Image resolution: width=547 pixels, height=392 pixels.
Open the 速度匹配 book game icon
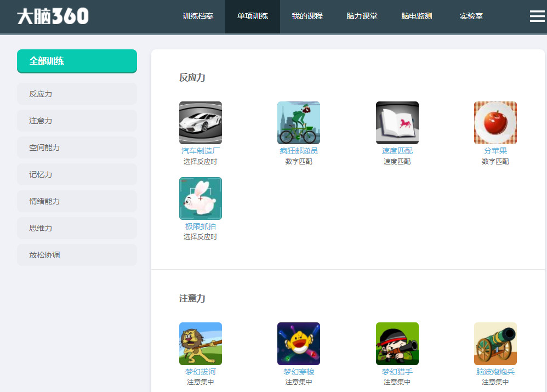coord(397,122)
